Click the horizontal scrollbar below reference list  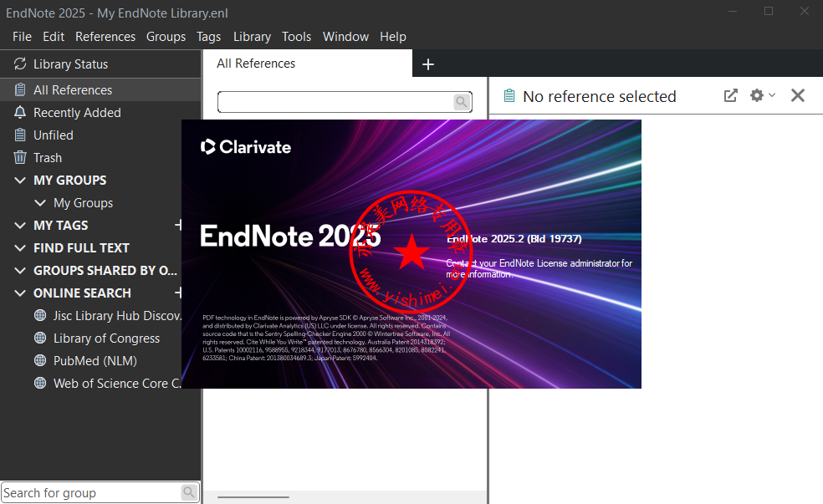click(253, 497)
